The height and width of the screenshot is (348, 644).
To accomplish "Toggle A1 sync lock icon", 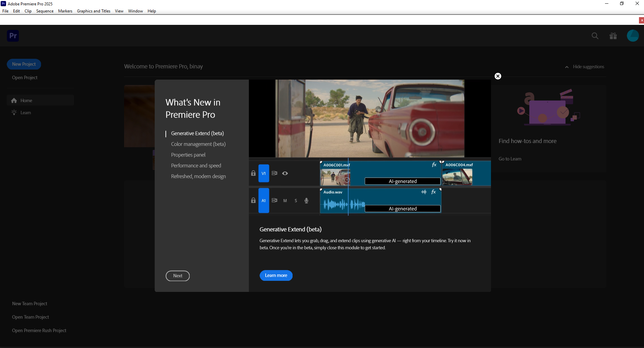I will 274,201.
